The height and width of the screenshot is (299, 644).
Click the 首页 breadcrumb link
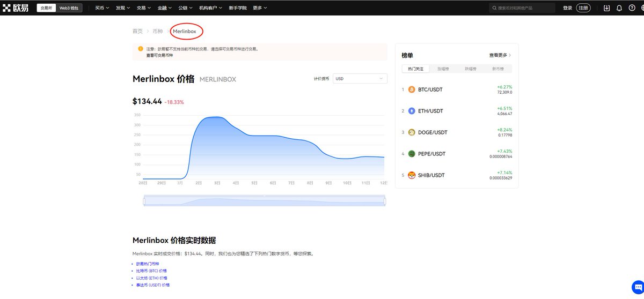[x=137, y=31]
